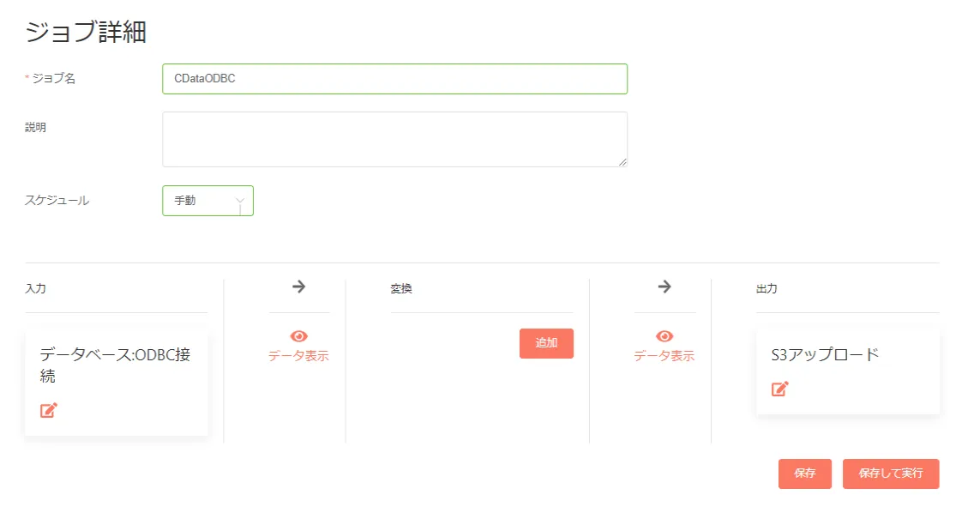Click the eye icon after the 入力 section
Image resolution: width=980 pixels, height=525 pixels.
(299, 336)
